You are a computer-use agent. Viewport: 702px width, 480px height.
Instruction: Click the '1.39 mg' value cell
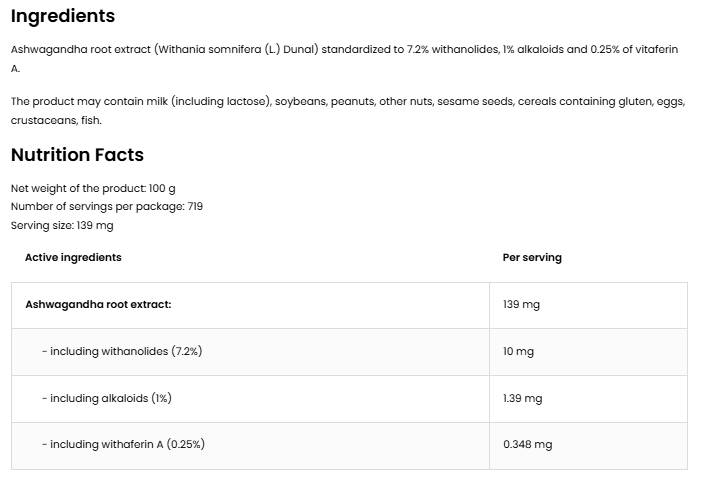pos(522,398)
